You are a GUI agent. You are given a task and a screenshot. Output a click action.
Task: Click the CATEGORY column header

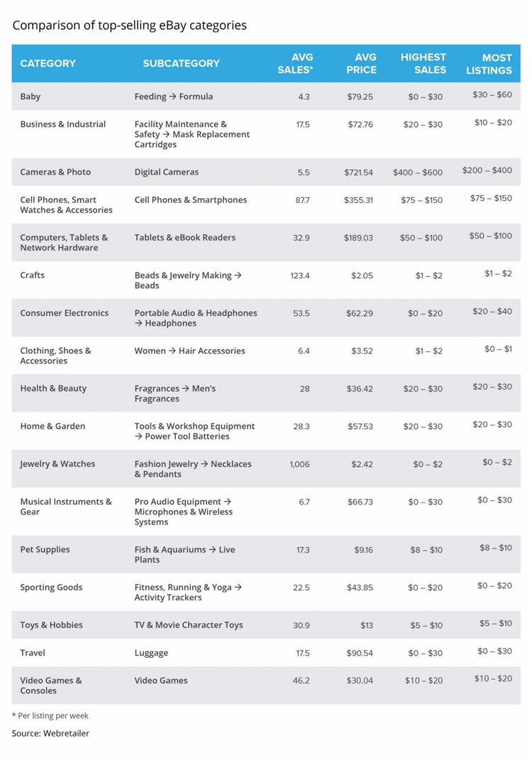pyautogui.click(x=48, y=64)
